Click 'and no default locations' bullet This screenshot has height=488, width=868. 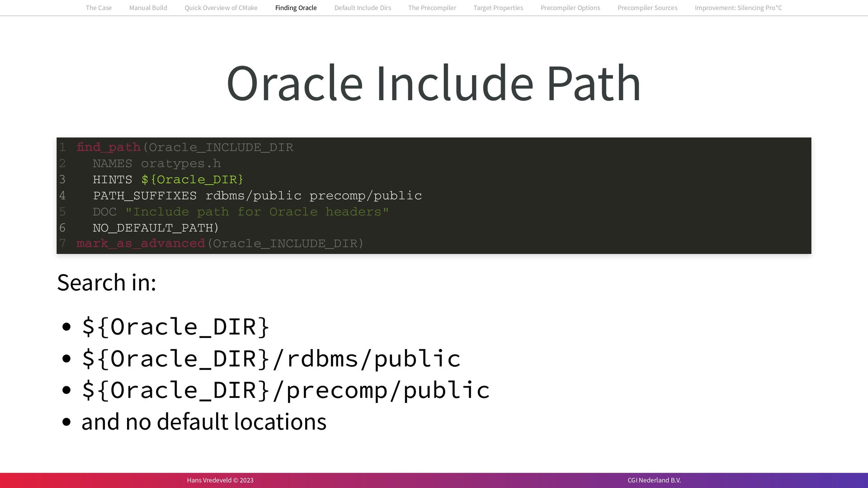[x=204, y=422]
